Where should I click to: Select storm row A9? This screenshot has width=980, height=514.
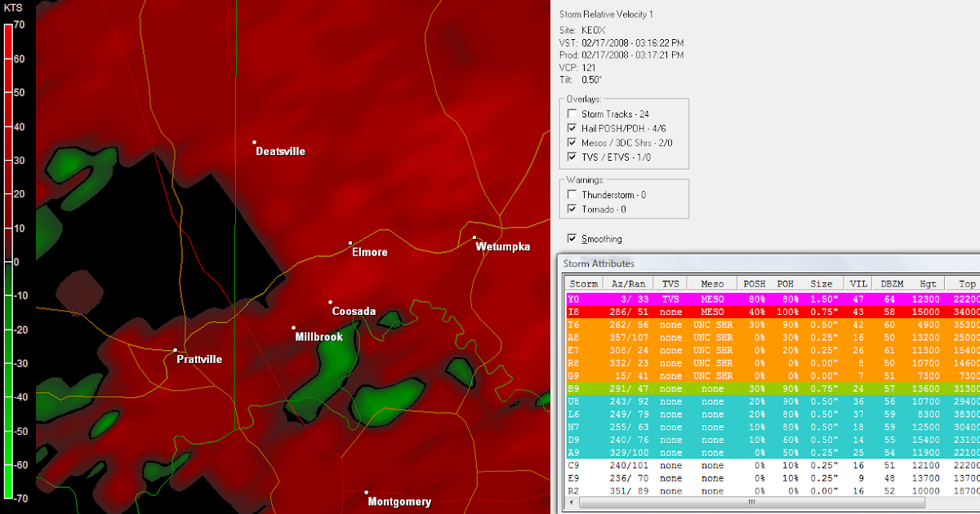[773, 451]
